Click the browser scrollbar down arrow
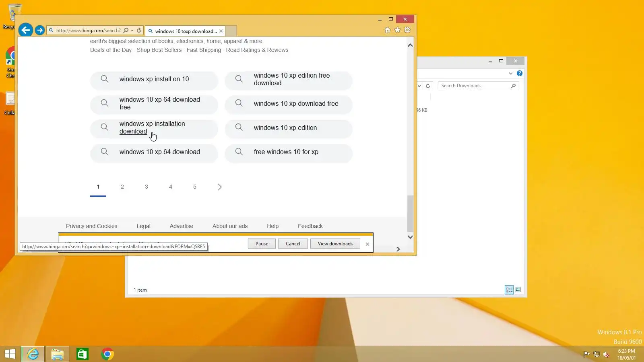 [x=410, y=237]
